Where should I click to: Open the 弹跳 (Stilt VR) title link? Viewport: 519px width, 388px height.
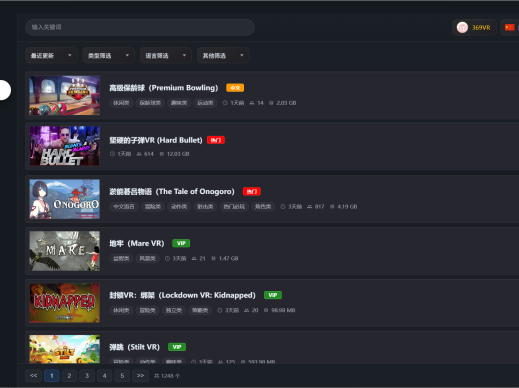pos(135,347)
